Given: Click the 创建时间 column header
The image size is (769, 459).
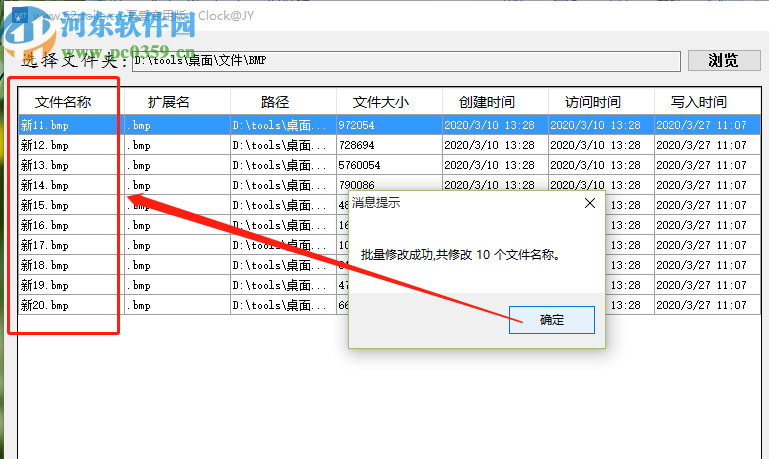Looking at the screenshot, I should [x=495, y=102].
